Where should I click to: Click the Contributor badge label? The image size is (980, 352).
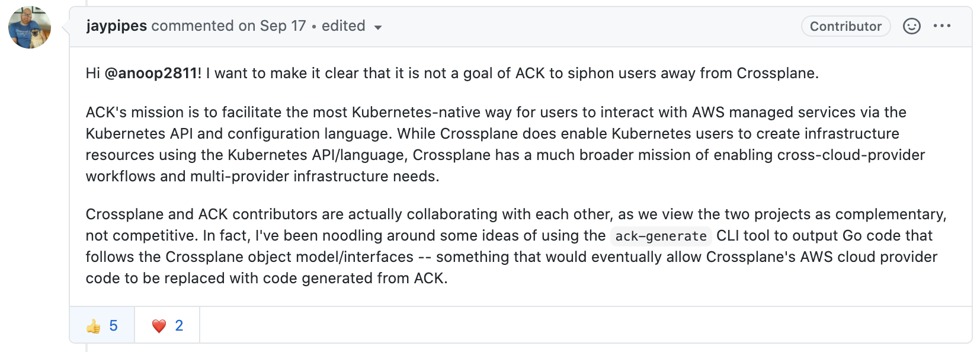coord(846,26)
